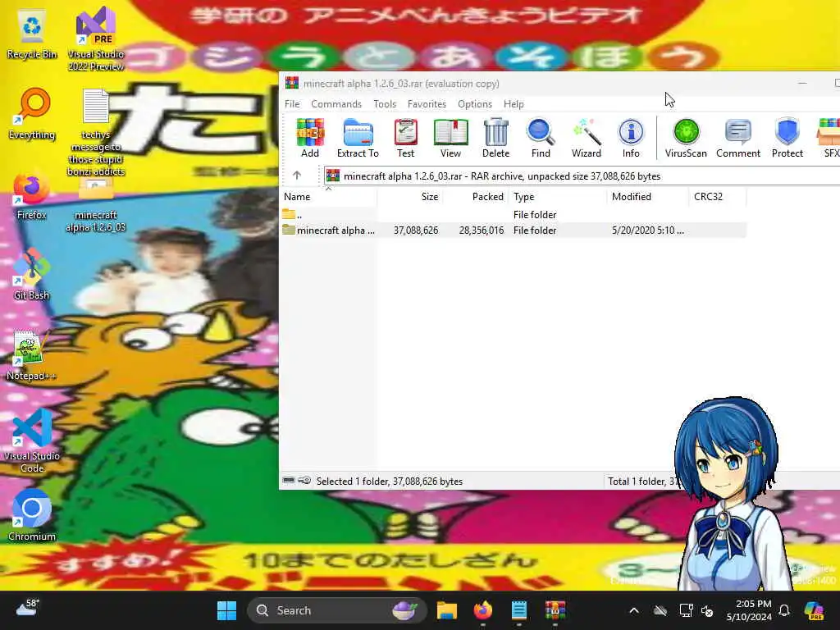Show archive Info
Screen dimensions: 840x630
tap(631, 138)
